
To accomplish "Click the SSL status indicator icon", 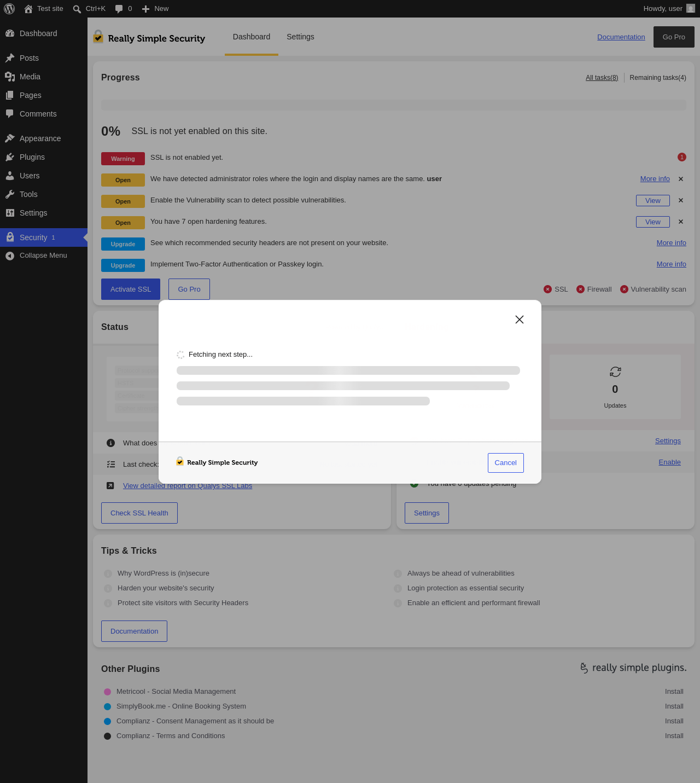I will pos(547,289).
